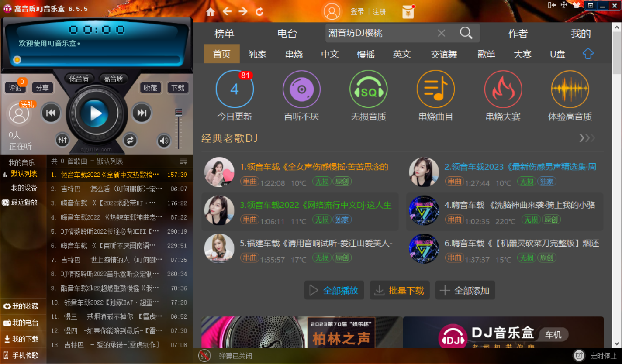This screenshot has height=364, width=622.
Task: Click the 全部播放 play all button
Action: click(x=334, y=290)
